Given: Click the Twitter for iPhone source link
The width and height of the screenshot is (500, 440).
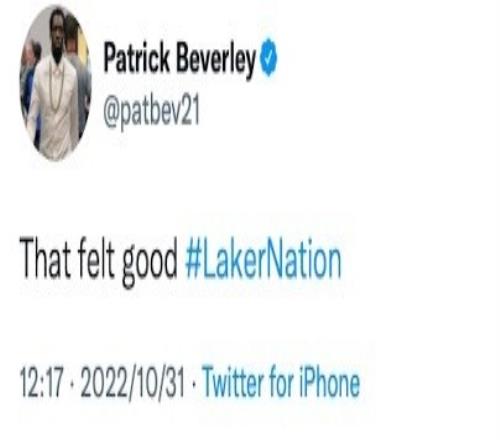Looking at the screenshot, I should (x=281, y=381).
